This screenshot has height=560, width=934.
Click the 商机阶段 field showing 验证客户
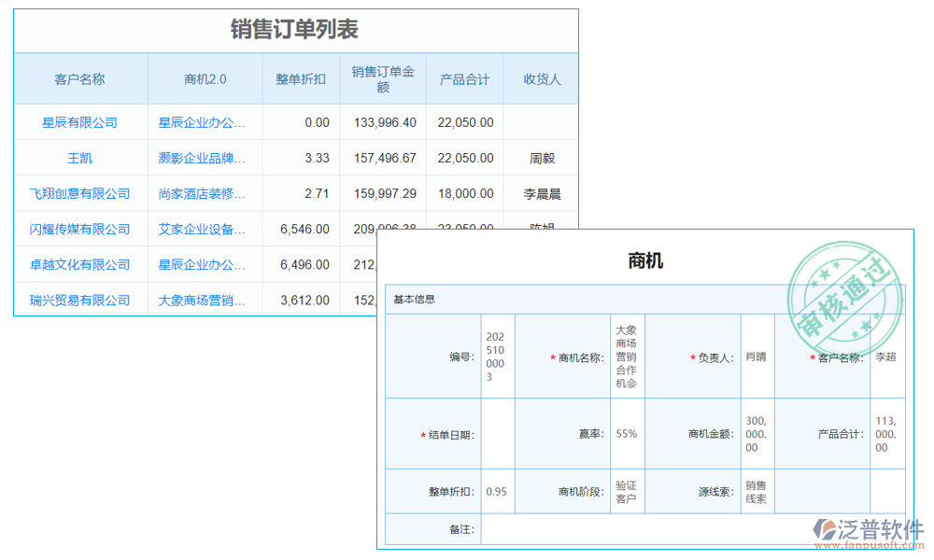(x=627, y=491)
